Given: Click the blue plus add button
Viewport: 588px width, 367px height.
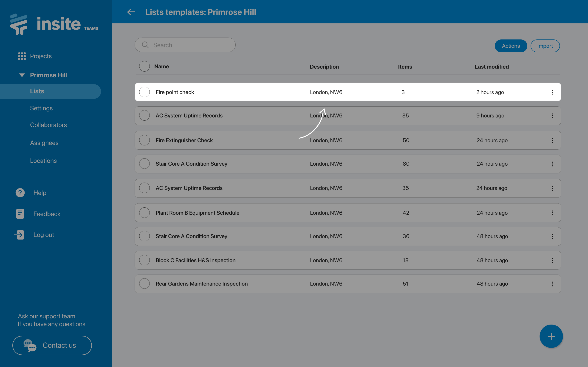Looking at the screenshot, I should tap(551, 336).
